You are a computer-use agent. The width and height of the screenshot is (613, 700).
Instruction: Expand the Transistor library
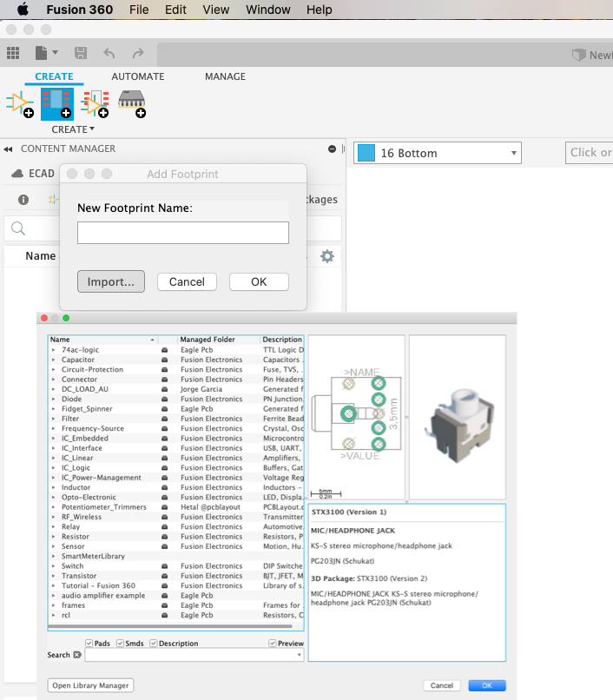tap(54, 576)
